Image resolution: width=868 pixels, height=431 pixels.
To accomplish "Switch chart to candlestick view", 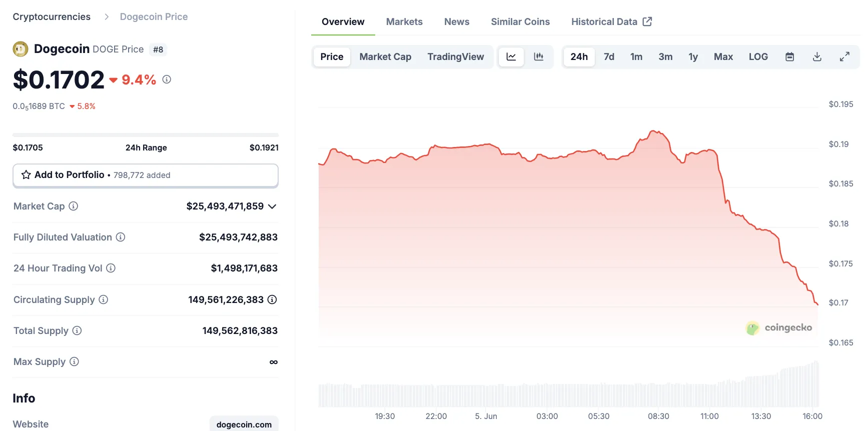I will coord(539,56).
